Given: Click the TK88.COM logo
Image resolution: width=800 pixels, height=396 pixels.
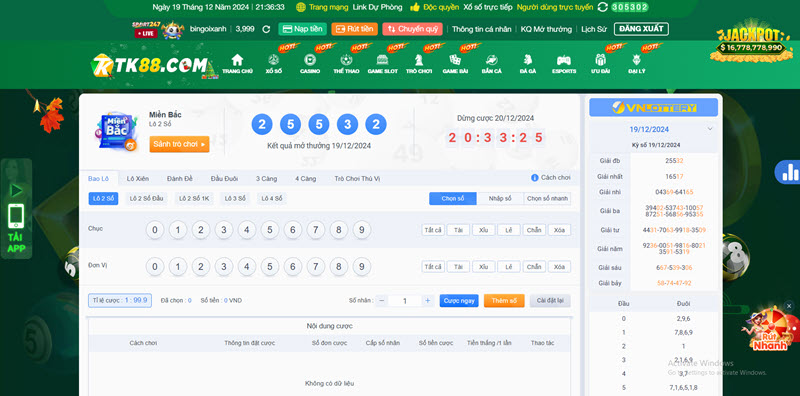Looking at the screenshot, I should [149, 65].
